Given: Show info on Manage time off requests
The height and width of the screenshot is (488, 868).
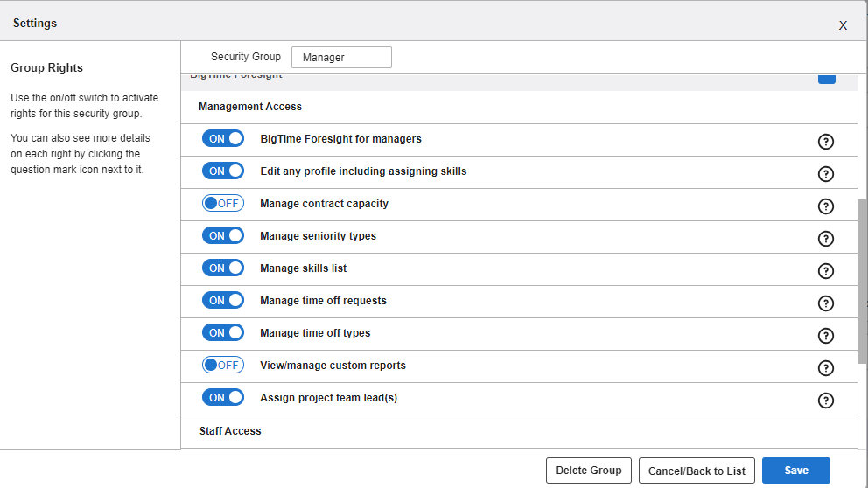Looking at the screenshot, I should (x=825, y=303).
